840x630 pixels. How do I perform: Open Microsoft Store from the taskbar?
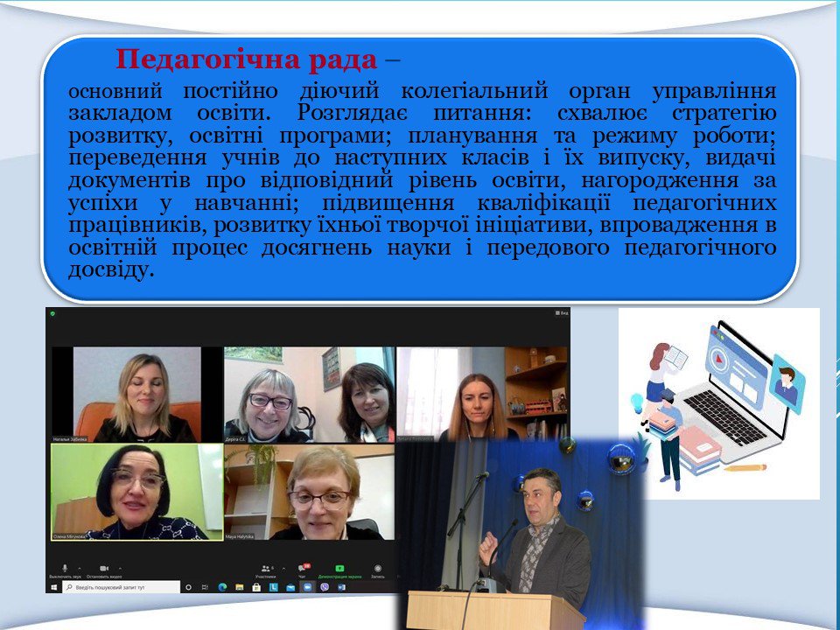(256, 587)
